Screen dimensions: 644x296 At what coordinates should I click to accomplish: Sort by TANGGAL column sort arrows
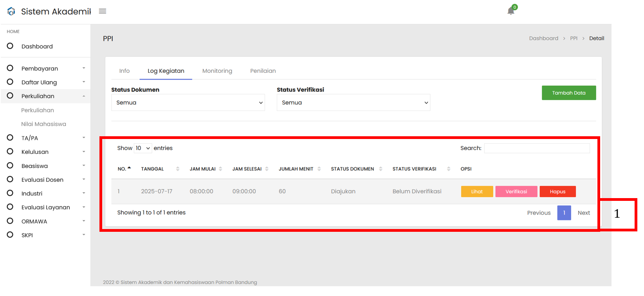tap(178, 169)
